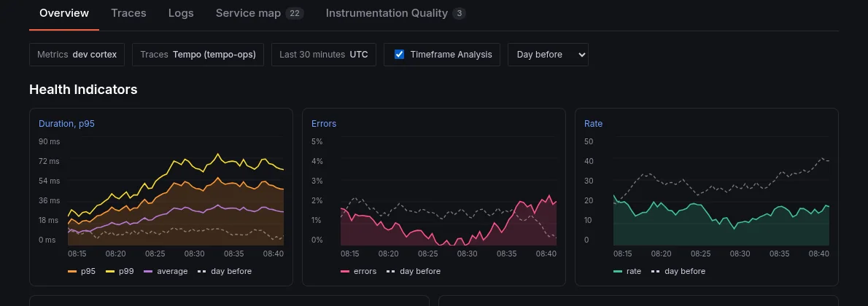Toggle the rate legend series
This screenshot has height=306, width=868.
pos(628,271)
